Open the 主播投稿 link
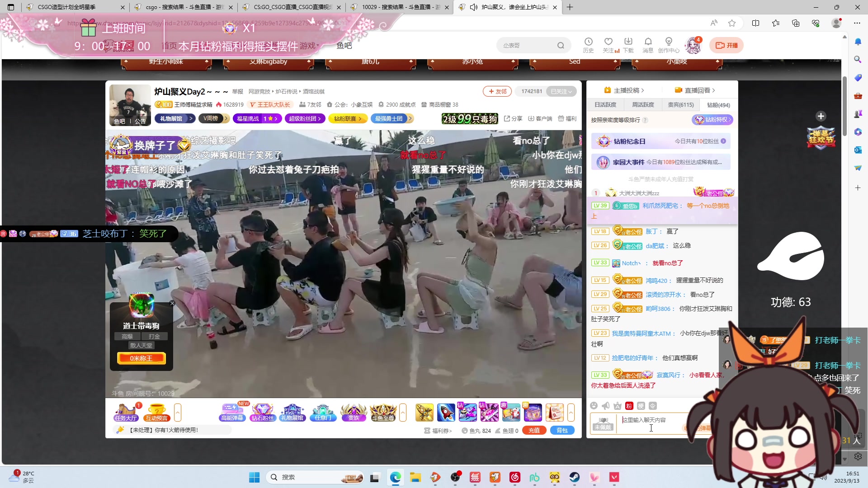868x488 pixels. point(624,90)
